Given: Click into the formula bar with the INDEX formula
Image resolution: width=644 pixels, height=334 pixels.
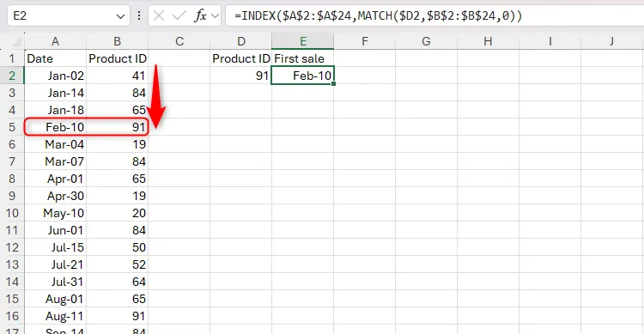Looking at the screenshot, I should click(x=434, y=16).
